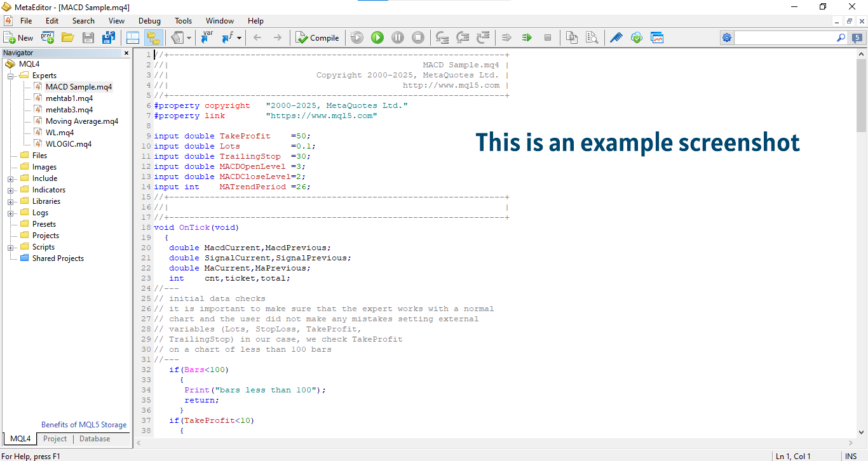Toggle the Navigator panel button in toolbar
868x461 pixels.
(153, 38)
